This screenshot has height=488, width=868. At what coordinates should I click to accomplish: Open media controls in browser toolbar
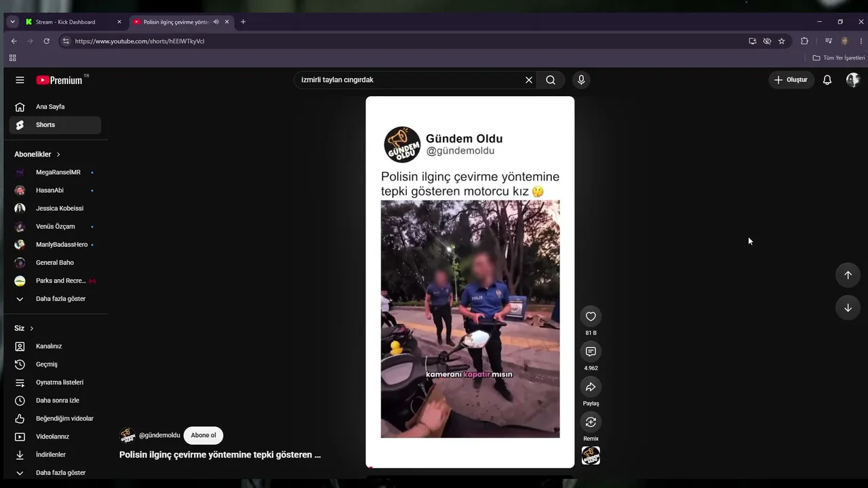(828, 41)
